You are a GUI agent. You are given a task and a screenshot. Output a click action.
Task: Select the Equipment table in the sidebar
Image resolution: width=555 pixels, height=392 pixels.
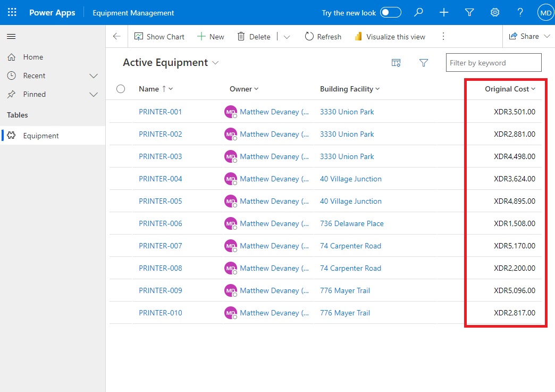tap(41, 135)
